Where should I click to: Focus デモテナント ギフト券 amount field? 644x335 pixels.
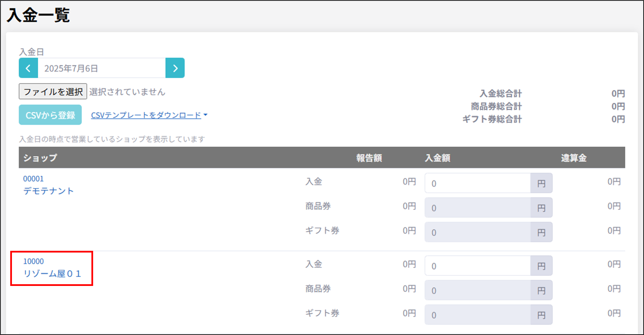477,232
